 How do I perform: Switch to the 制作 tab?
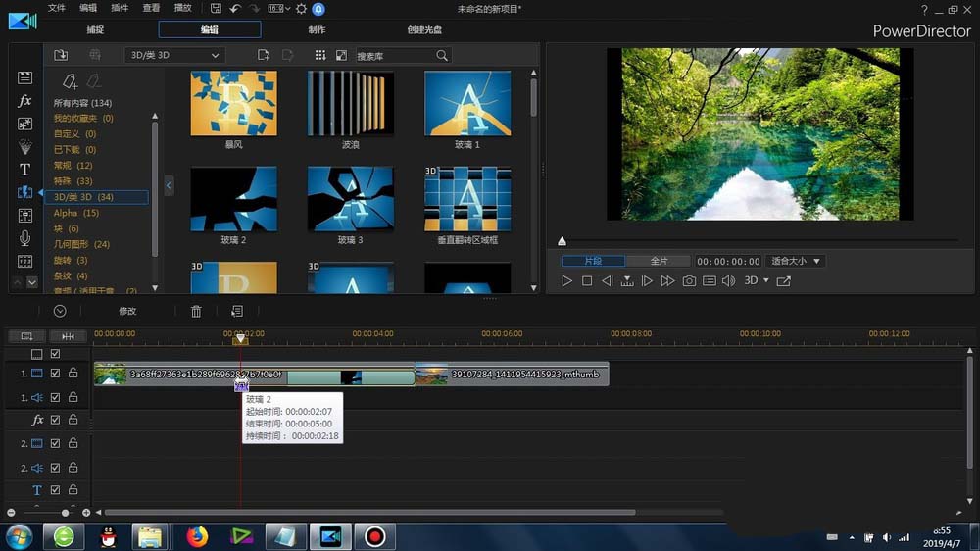[x=317, y=29]
